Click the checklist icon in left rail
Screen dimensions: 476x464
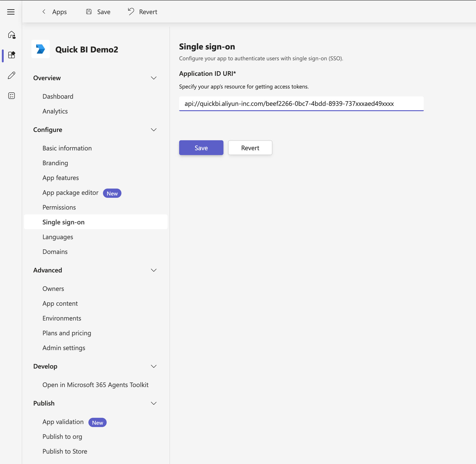(x=12, y=95)
